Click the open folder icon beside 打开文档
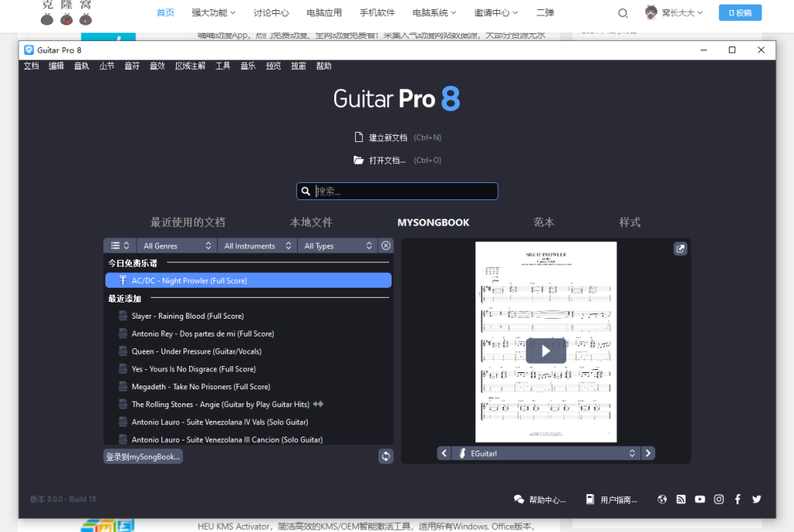Viewport: 794px width, 532px height. click(x=358, y=160)
